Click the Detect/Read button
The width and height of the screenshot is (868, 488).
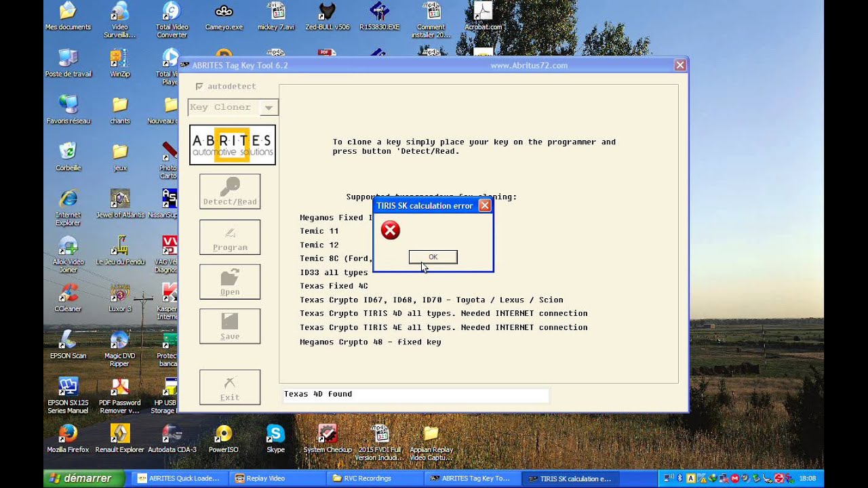tap(230, 191)
